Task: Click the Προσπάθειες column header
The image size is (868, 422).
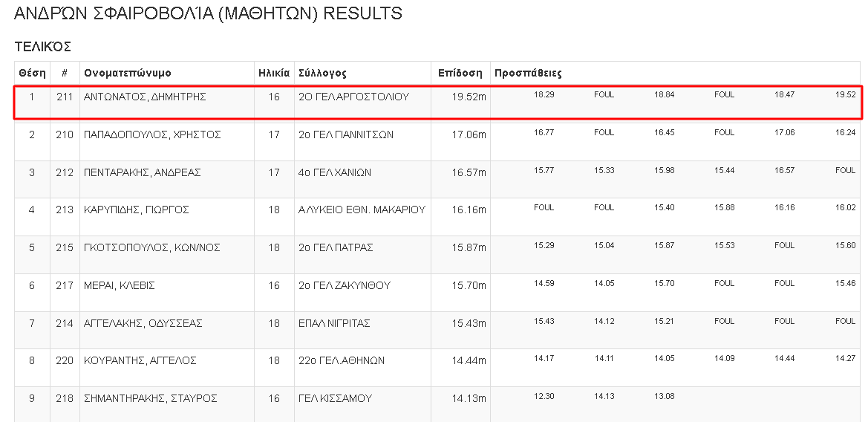Action: (528, 73)
